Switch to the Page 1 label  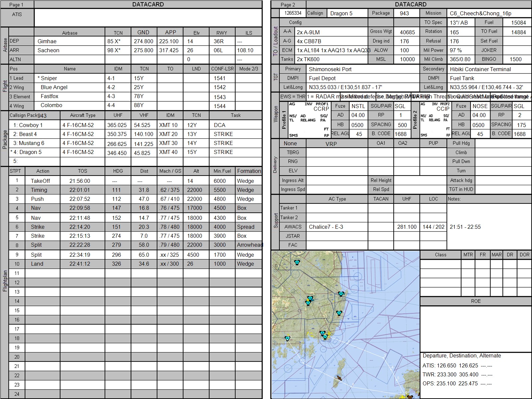pyautogui.click(x=17, y=5)
